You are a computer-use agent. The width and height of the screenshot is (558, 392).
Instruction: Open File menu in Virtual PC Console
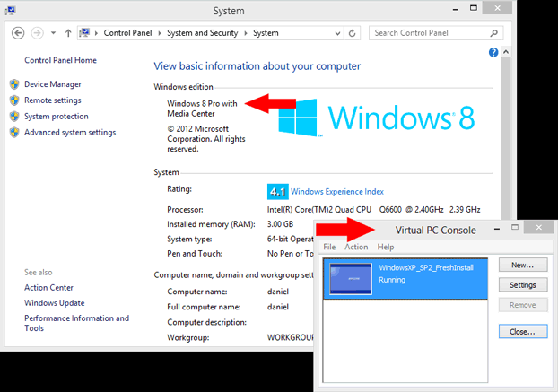(x=329, y=247)
